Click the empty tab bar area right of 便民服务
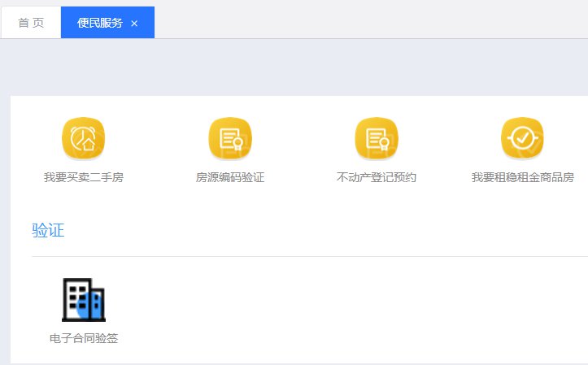This screenshot has height=365, width=588. pyautogui.click(x=366, y=21)
